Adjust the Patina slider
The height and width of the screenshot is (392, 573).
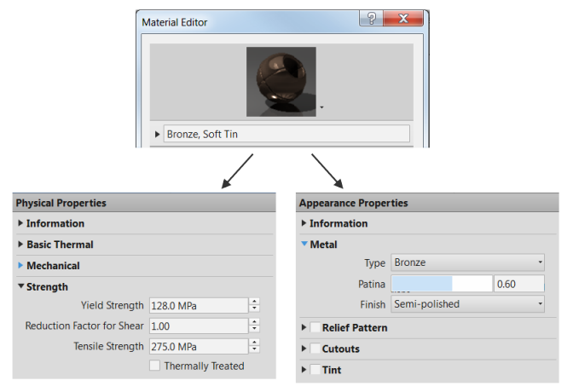coord(442,284)
